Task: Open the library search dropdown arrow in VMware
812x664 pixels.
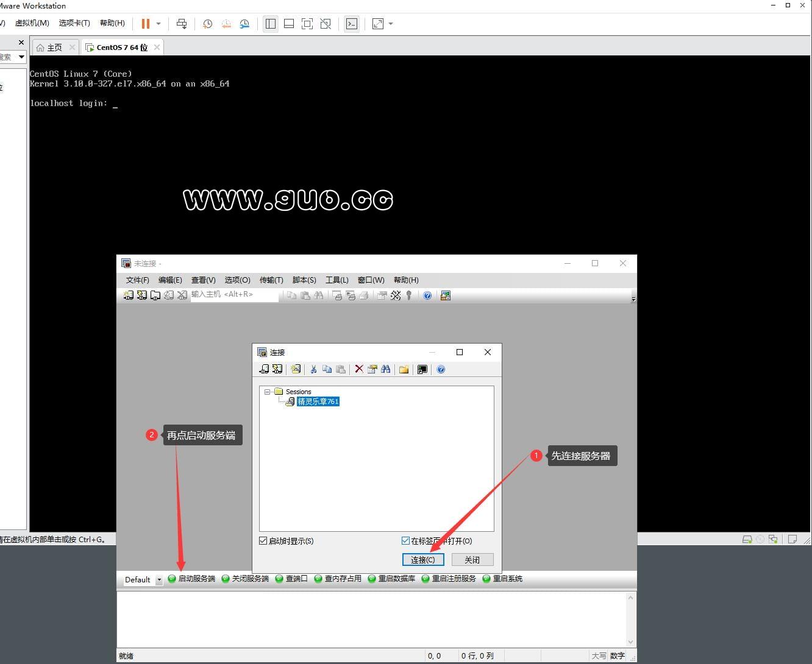Action: click(21, 57)
